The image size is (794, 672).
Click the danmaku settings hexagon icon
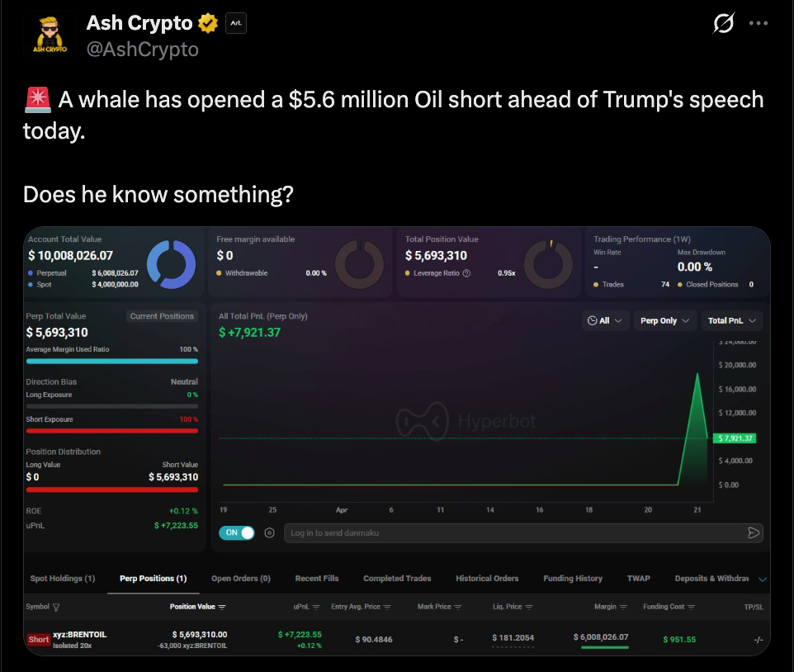(x=269, y=533)
